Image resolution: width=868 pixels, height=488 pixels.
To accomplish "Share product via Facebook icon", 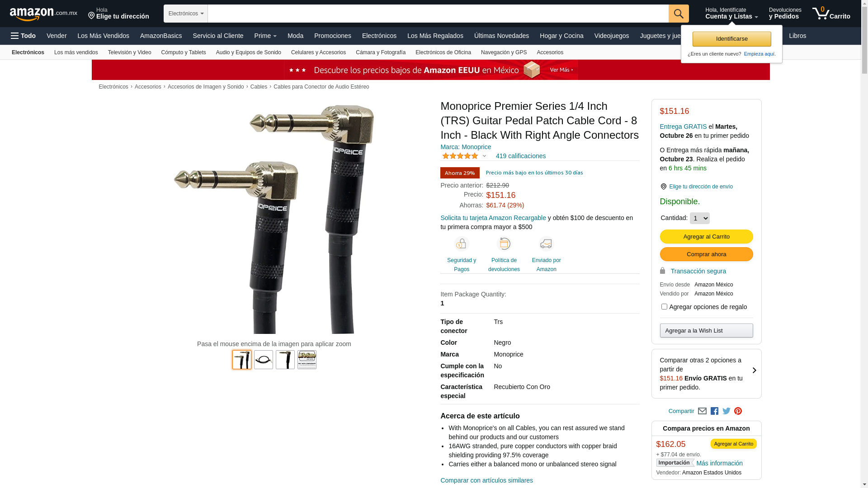I will (714, 411).
